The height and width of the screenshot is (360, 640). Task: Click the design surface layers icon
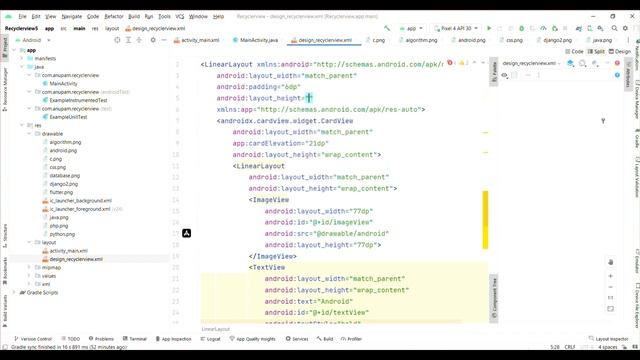pos(570,63)
